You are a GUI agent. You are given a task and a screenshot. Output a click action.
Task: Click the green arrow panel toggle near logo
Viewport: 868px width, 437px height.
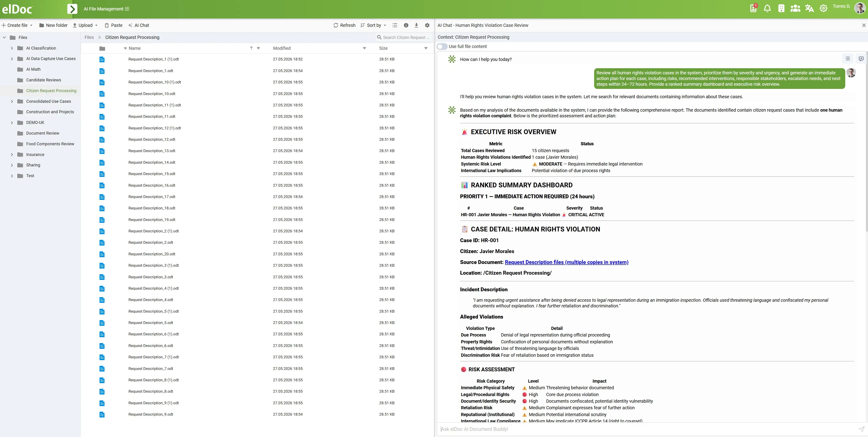point(72,9)
